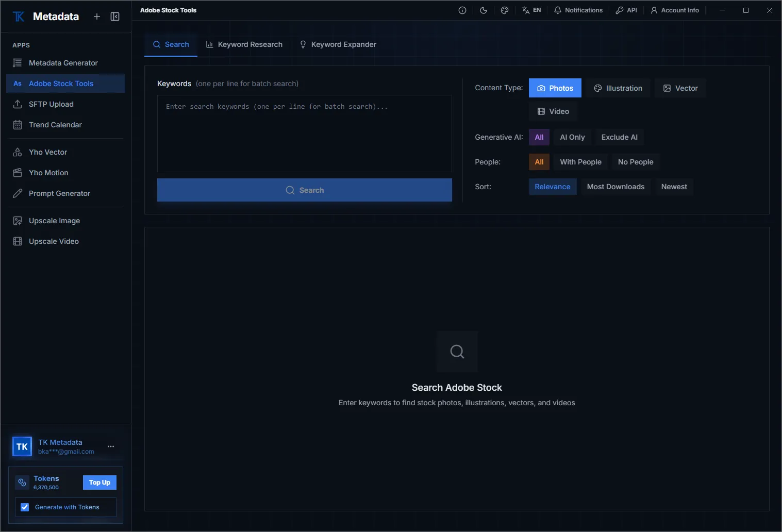Choose No People filter
This screenshot has width=782, height=532.
click(x=636, y=162)
